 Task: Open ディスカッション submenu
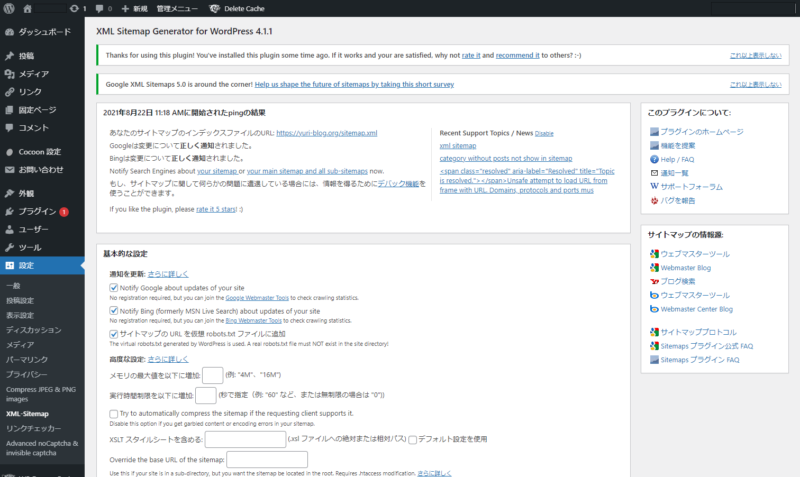34,330
